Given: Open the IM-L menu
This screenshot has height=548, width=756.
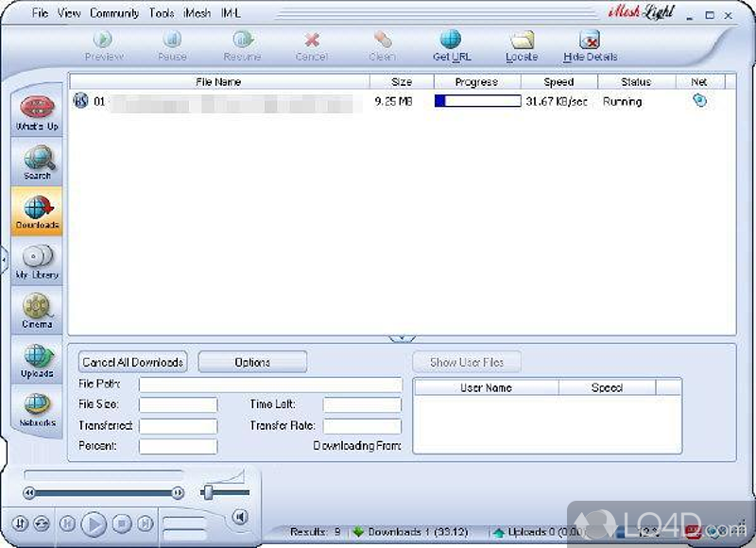Looking at the screenshot, I should (231, 13).
